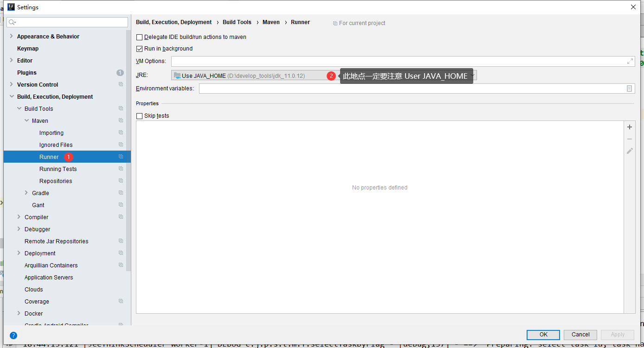Screen dimensions: 644x348
Task: Click project-level icon beside Remote Jar Repositories
Action: coord(121,241)
